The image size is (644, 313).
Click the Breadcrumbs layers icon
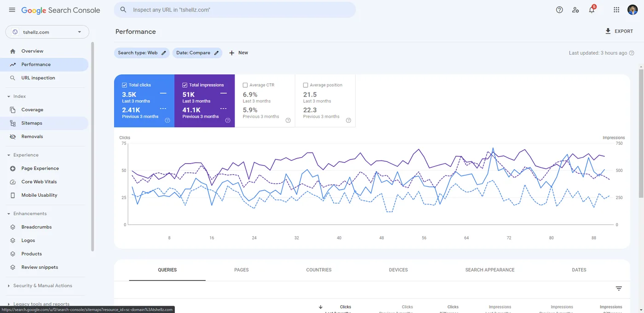coord(12,227)
